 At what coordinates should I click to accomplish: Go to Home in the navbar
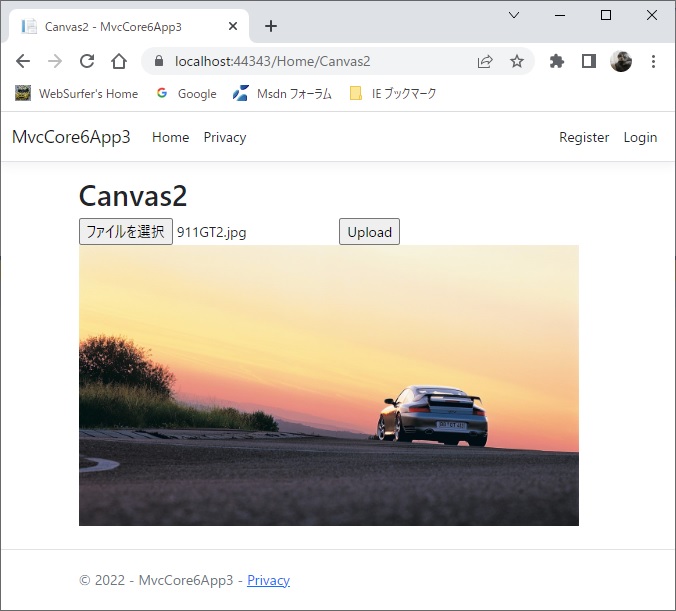(x=171, y=137)
